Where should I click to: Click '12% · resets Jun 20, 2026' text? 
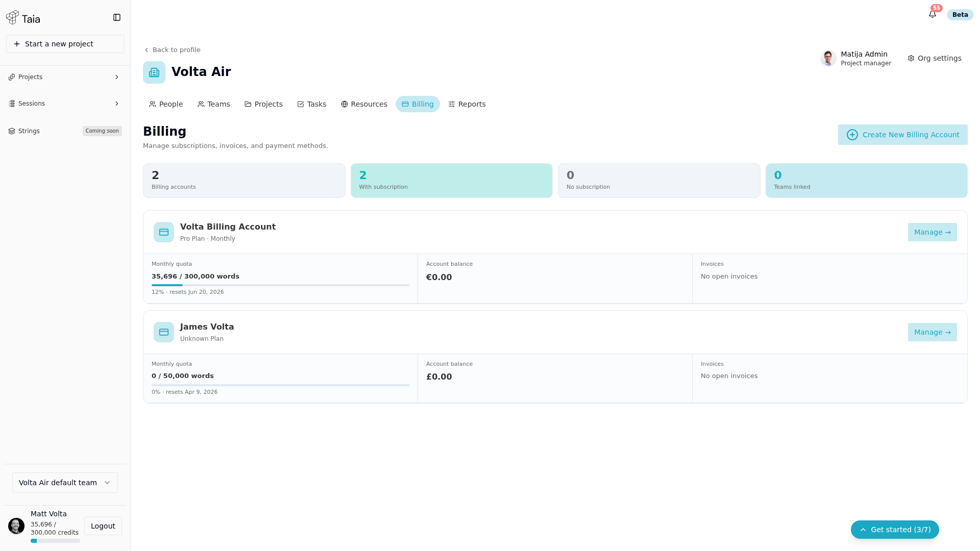click(188, 292)
